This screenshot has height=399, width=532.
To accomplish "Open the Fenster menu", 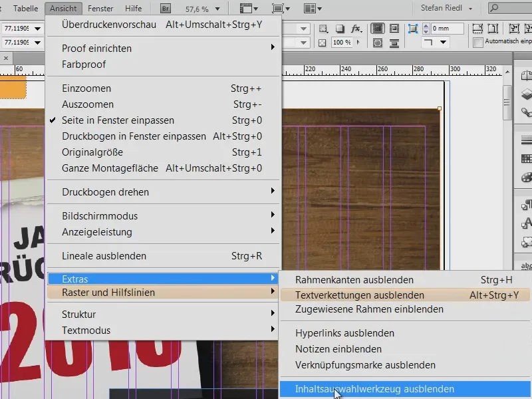I will click(x=100, y=9).
